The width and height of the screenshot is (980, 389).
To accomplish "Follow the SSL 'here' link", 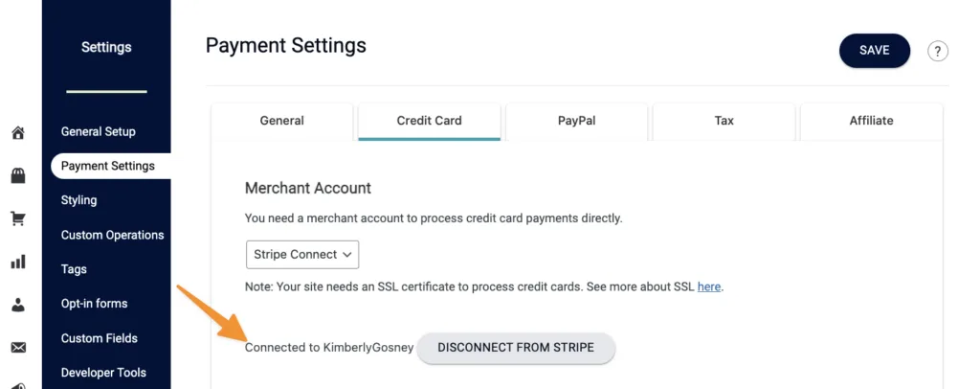I will (x=709, y=286).
